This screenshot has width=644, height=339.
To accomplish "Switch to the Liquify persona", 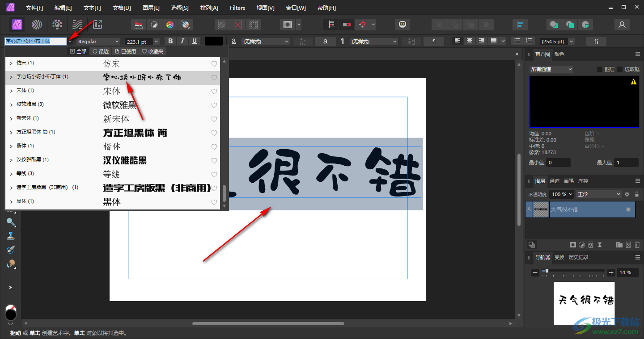I will coord(37,25).
